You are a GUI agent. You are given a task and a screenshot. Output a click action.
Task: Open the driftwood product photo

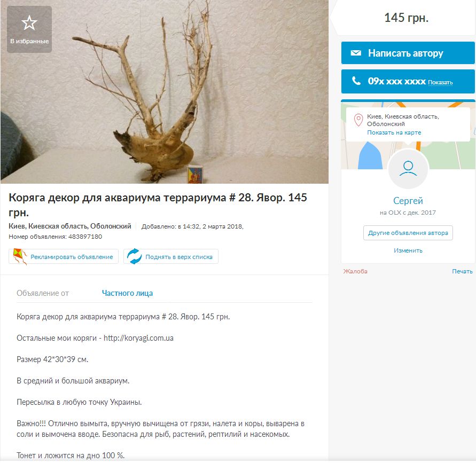pos(164,92)
